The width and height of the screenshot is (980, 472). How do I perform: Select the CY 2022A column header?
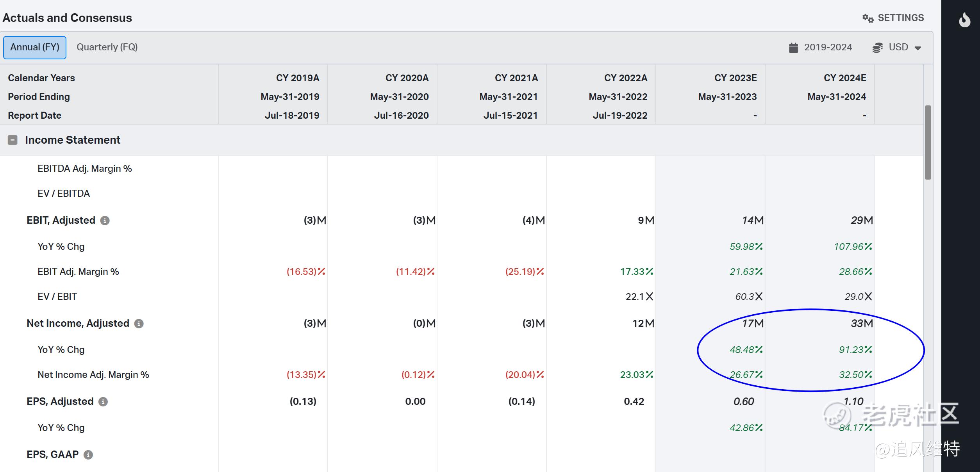point(626,78)
